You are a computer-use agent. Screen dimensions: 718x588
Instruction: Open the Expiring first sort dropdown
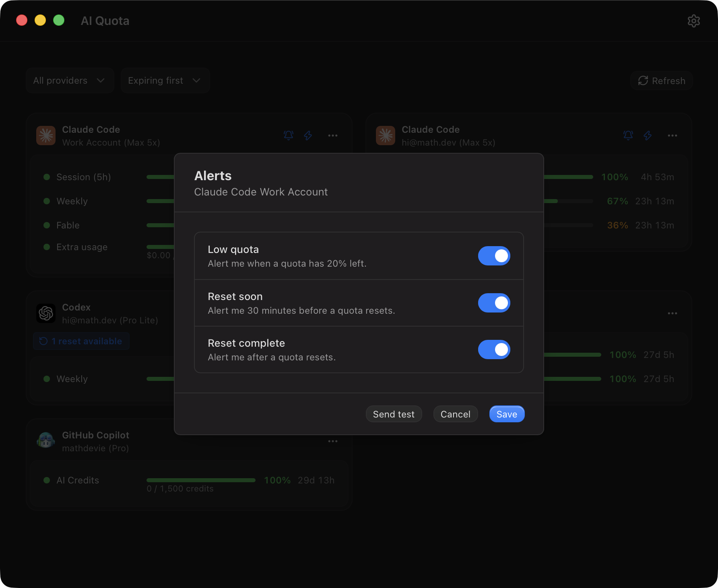pyautogui.click(x=165, y=80)
